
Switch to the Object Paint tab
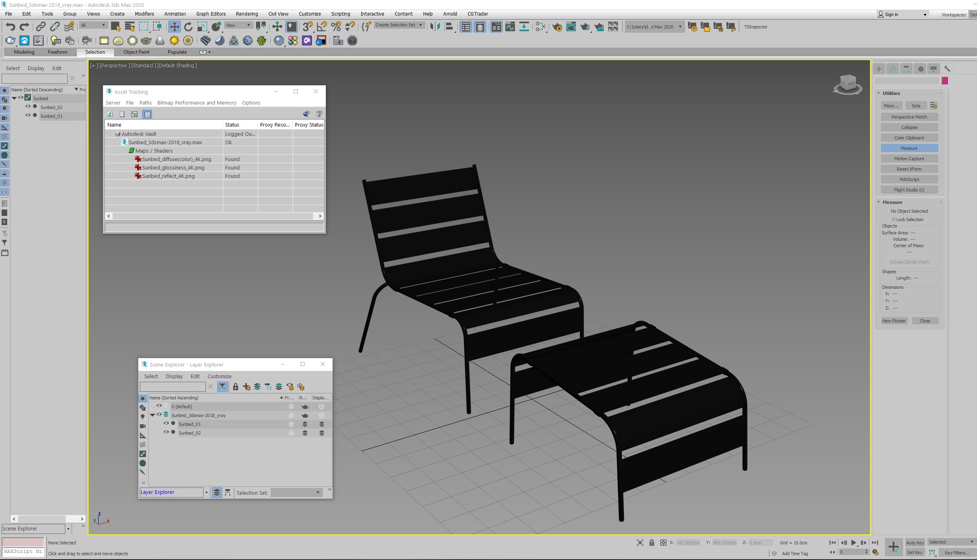(136, 52)
